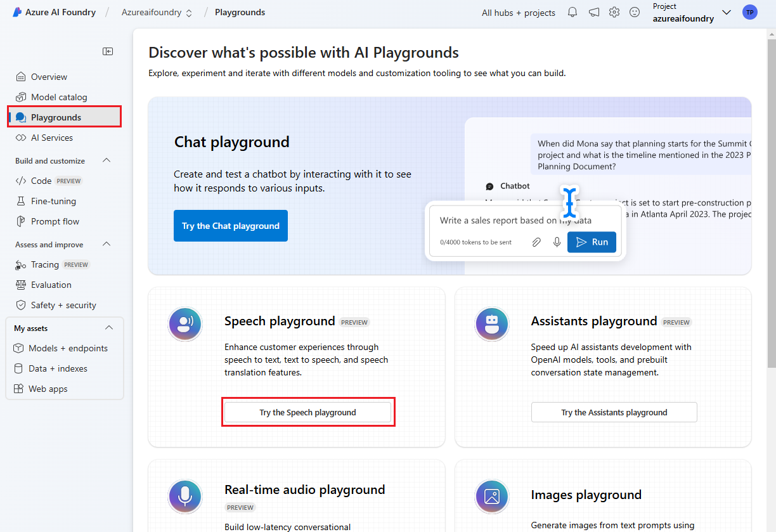Click the attachment paperclip icon in chat preview
This screenshot has height=532, width=776.
click(536, 242)
